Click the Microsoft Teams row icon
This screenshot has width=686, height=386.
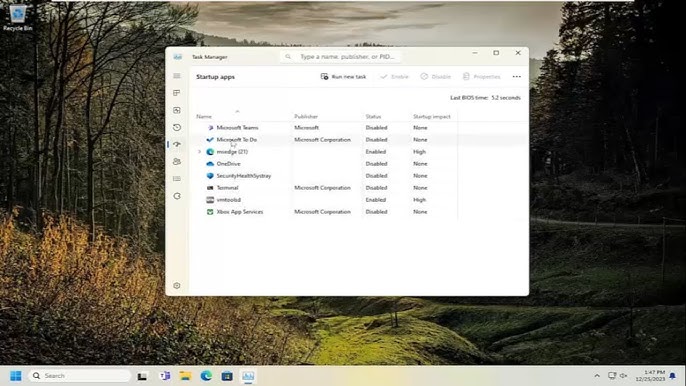pyautogui.click(x=210, y=128)
